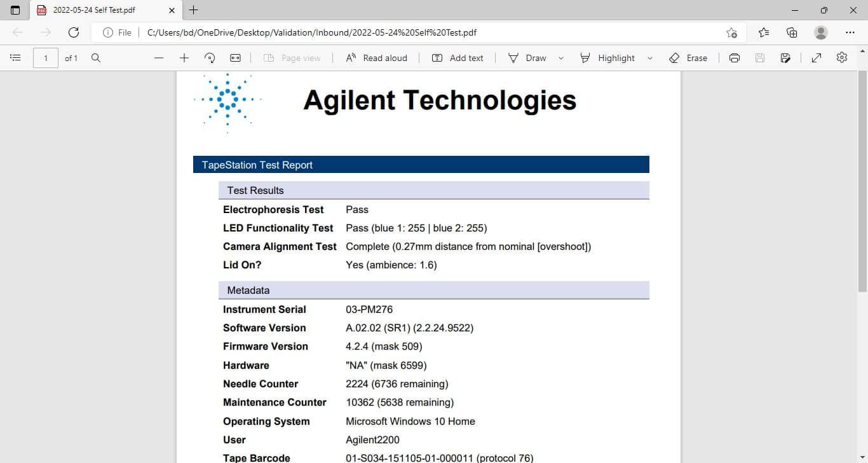Toggle the table of contents sidebar
The width and height of the screenshot is (868, 463).
tap(16, 58)
